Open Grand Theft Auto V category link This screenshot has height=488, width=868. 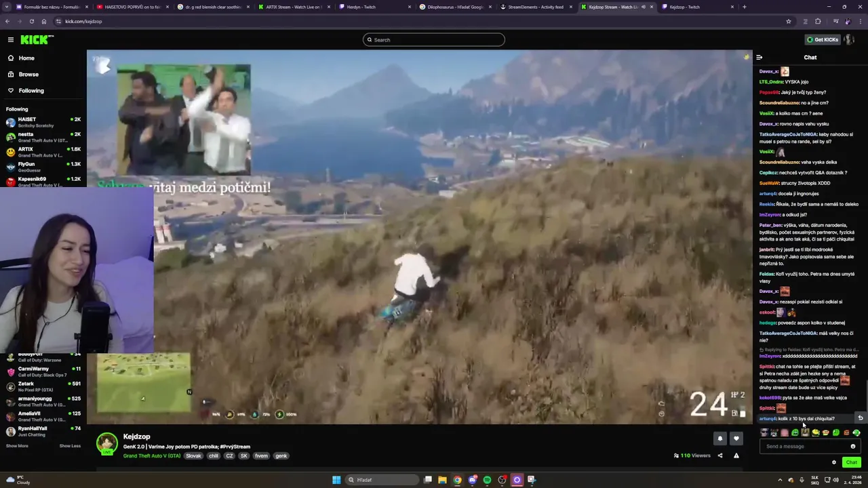pyautogui.click(x=152, y=456)
